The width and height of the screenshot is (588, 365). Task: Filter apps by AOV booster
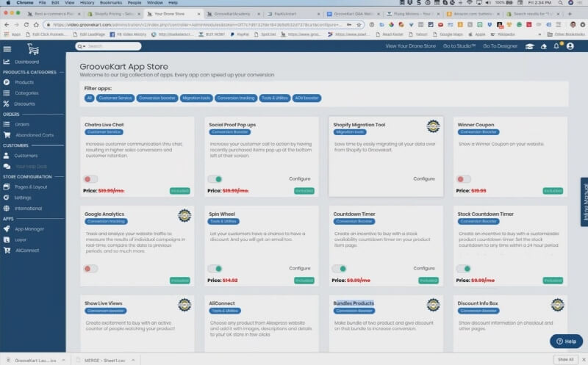point(306,98)
